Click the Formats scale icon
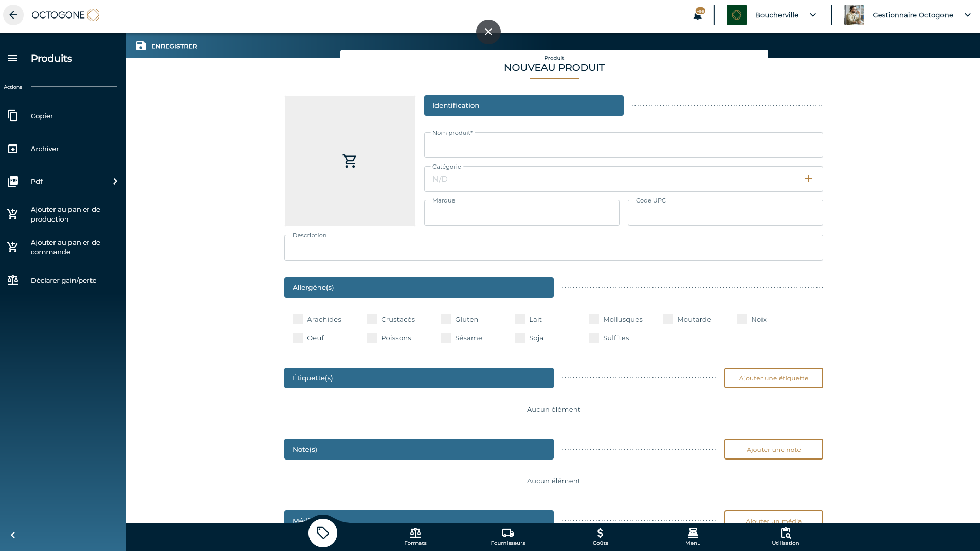The width and height of the screenshot is (980, 551). tap(415, 533)
